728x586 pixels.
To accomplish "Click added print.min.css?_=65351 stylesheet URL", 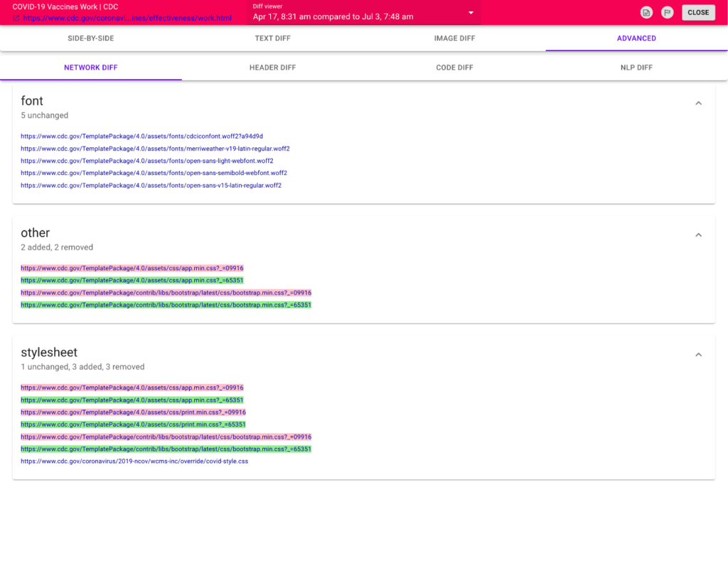I will pos(133,425).
